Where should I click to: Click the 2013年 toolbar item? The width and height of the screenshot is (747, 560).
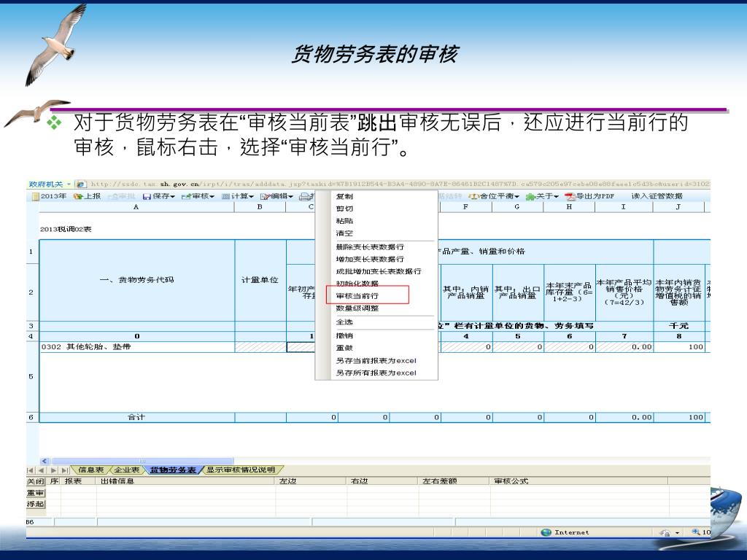pyautogui.click(x=49, y=196)
